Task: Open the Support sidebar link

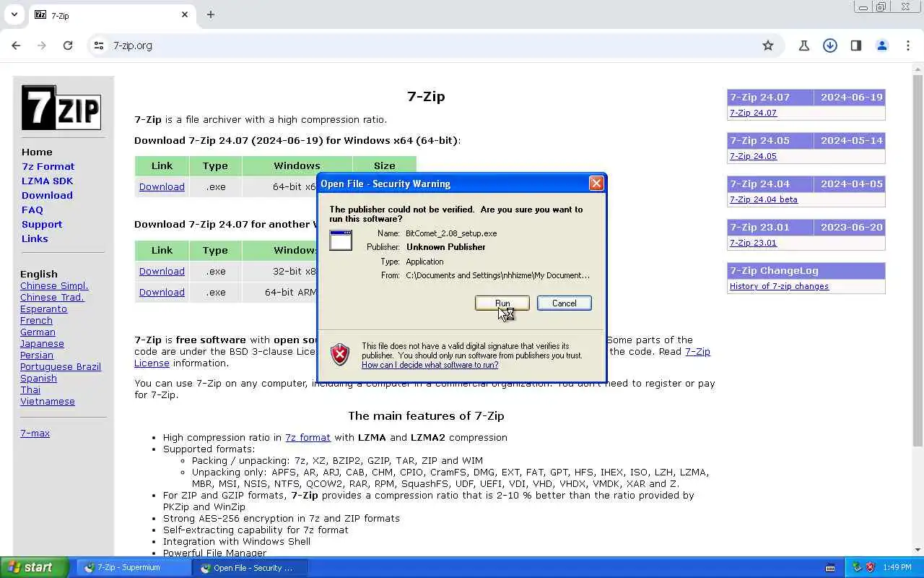Action: (x=42, y=224)
